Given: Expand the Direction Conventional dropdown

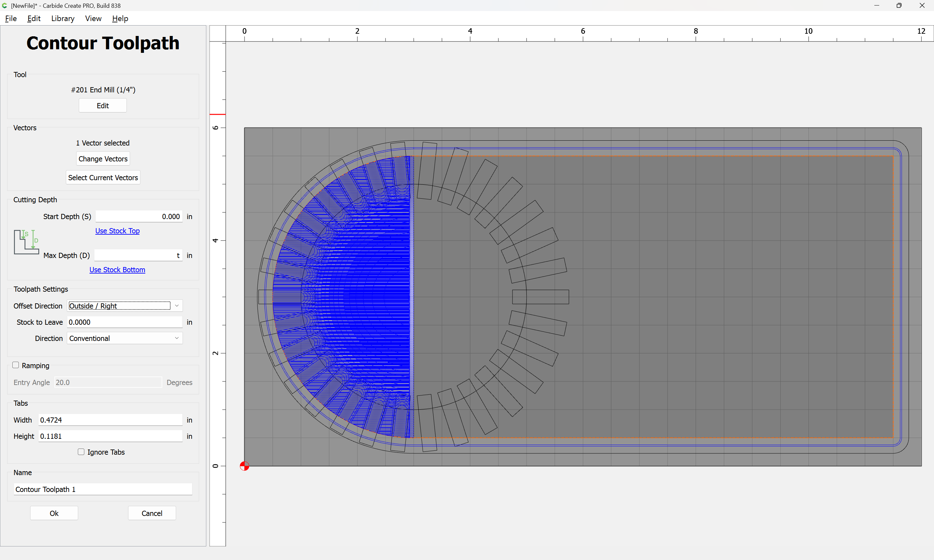Looking at the screenshot, I should (125, 338).
